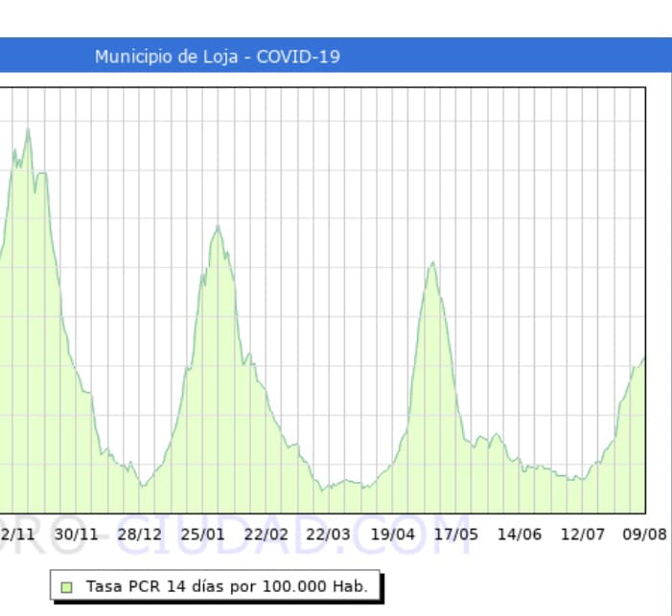
Task: Select the 09/08 final date label
Action: pos(644,534)
